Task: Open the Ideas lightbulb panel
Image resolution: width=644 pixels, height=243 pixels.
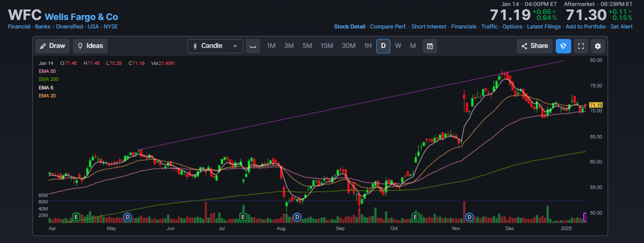Action: click(x=90, y=46)
